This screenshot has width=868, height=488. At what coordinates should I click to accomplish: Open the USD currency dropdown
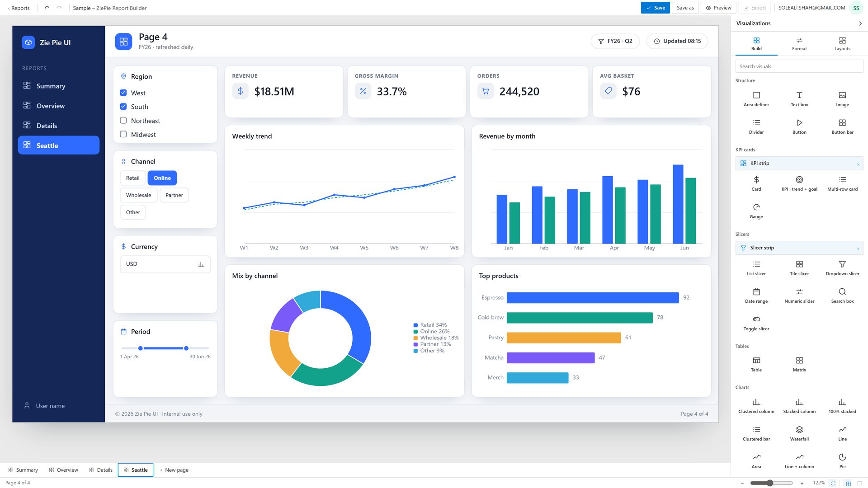pyautogui.click(x=165, y=264)
